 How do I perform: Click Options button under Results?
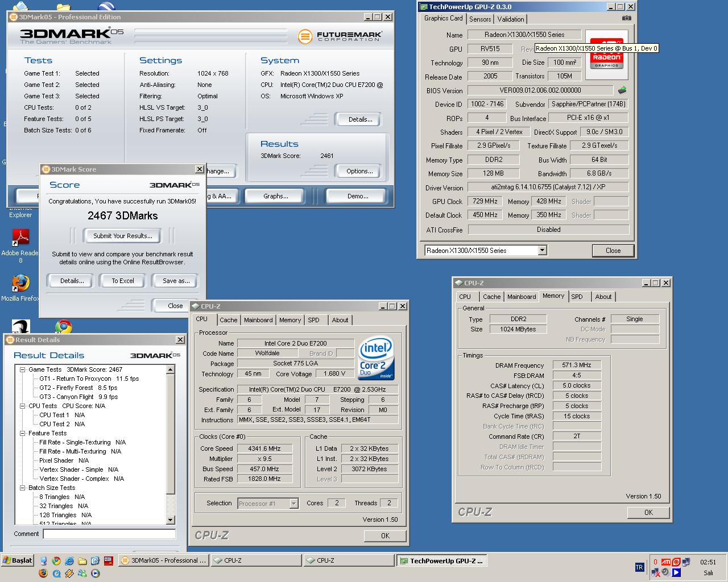(x=359, y=171)
